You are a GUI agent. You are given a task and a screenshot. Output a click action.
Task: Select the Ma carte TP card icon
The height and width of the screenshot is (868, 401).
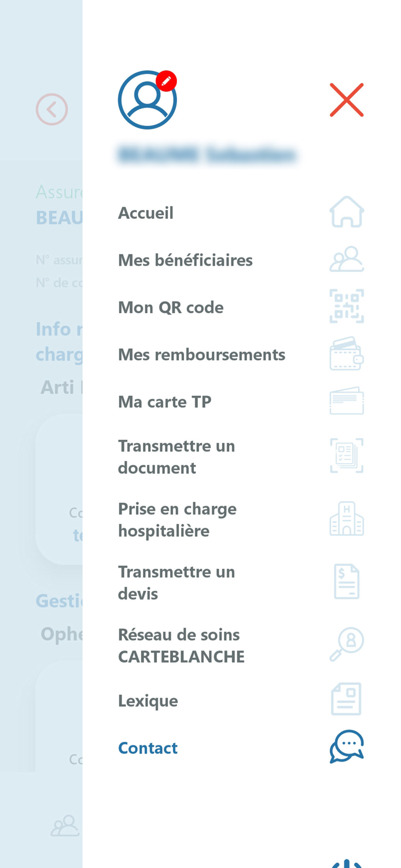(347, 400)
